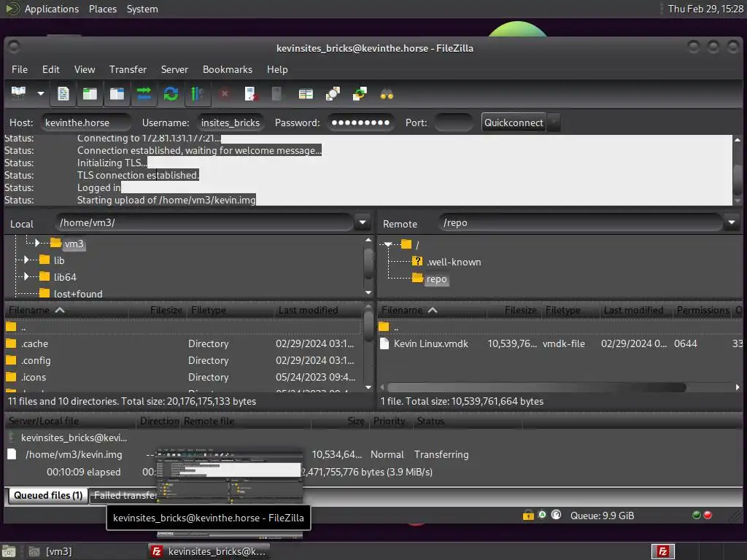Select .well-known folder in remote tree

(454, 262)
